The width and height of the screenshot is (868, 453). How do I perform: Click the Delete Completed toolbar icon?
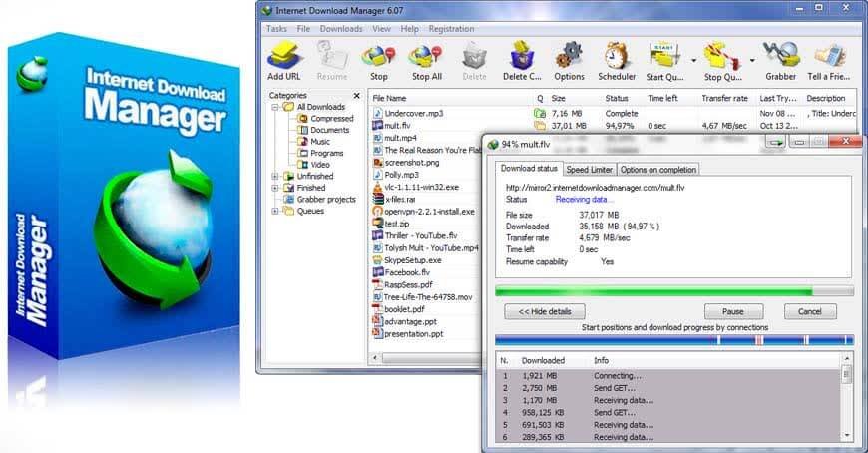click(522, 57)
